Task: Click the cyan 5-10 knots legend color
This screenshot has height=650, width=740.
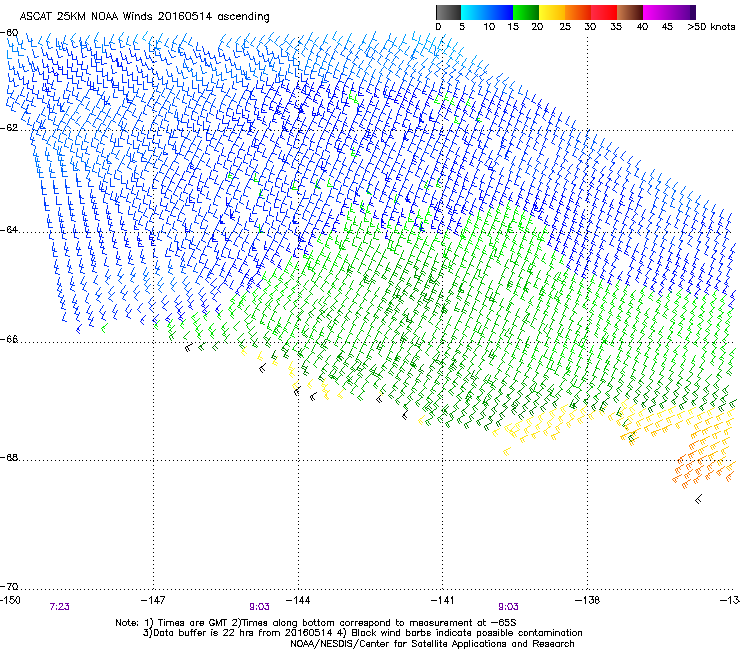Action: click(474, 12)
